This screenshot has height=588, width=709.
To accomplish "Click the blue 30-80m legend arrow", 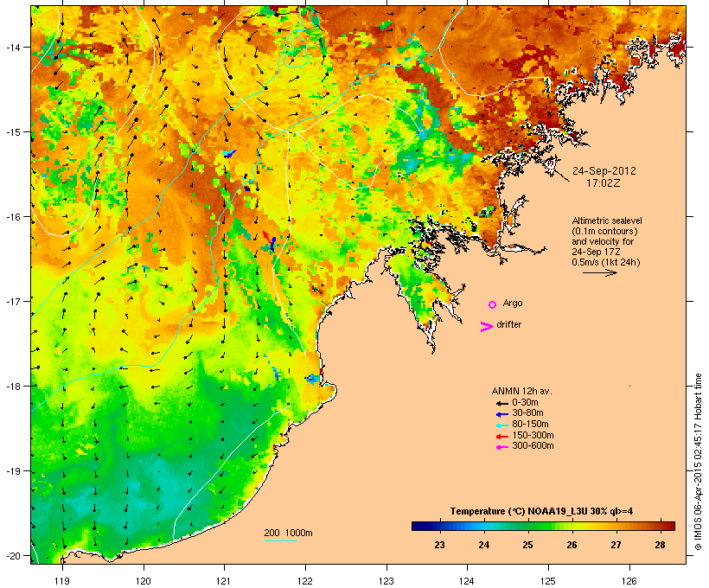I will point(501,414).
